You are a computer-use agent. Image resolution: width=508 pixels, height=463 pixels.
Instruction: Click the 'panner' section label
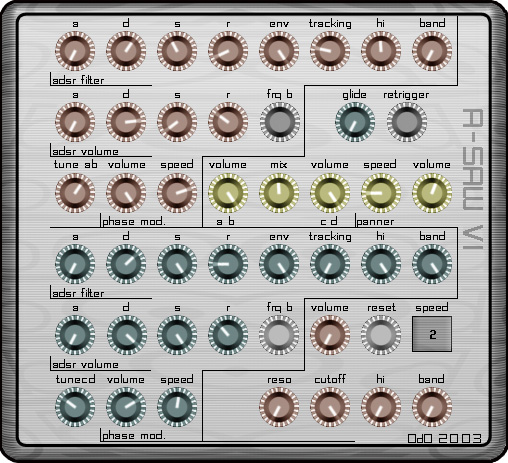[x=375, y=222]
